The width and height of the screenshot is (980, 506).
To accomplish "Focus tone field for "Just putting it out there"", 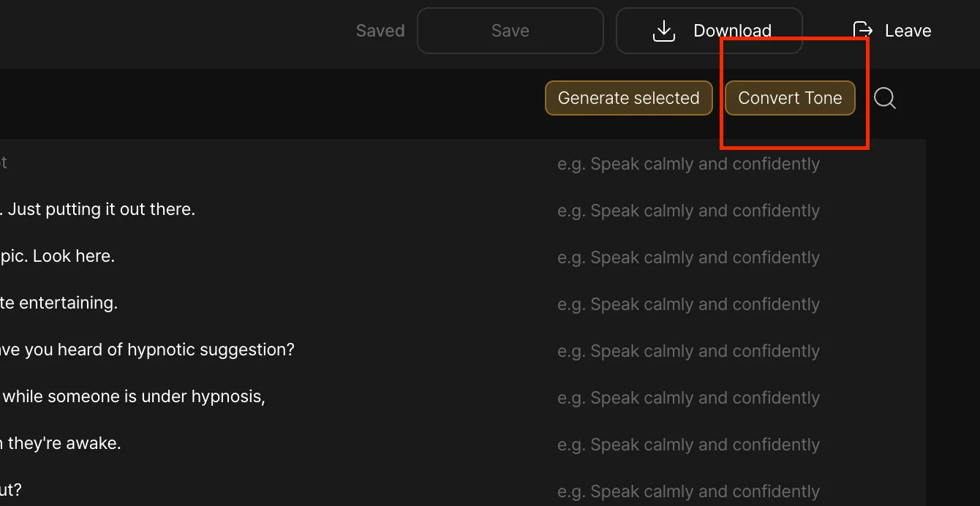I will tap(688, 211).
